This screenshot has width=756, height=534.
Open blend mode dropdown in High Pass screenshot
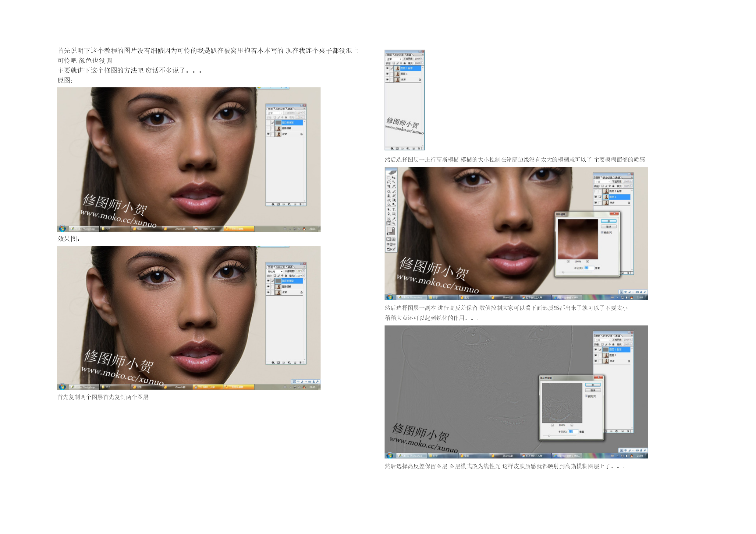coord(602,340)
